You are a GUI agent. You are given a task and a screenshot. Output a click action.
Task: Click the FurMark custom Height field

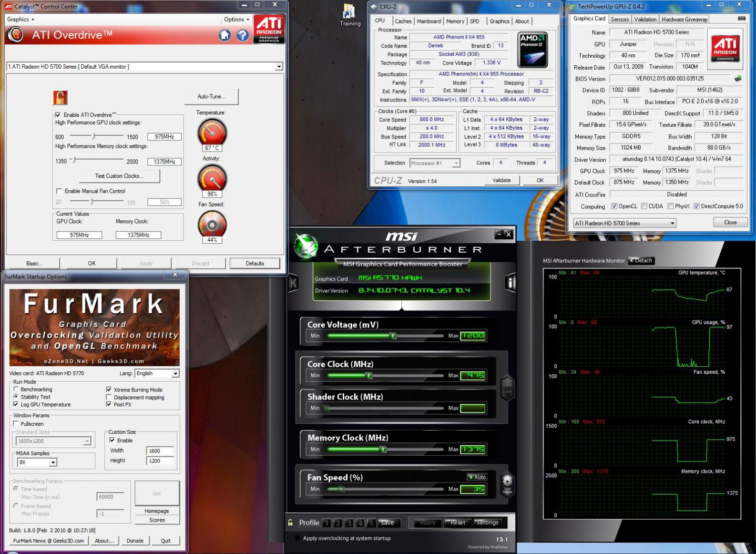160,461
